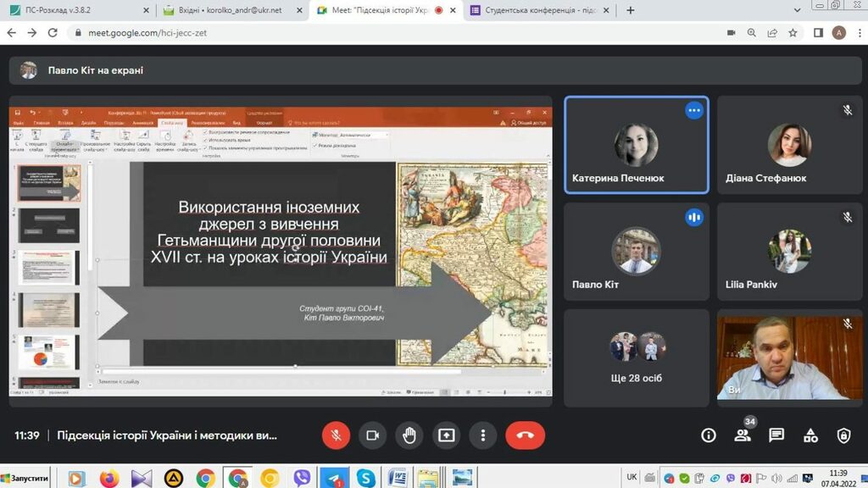
Task: Open host controls lock icon
Action: click(843, 435)
